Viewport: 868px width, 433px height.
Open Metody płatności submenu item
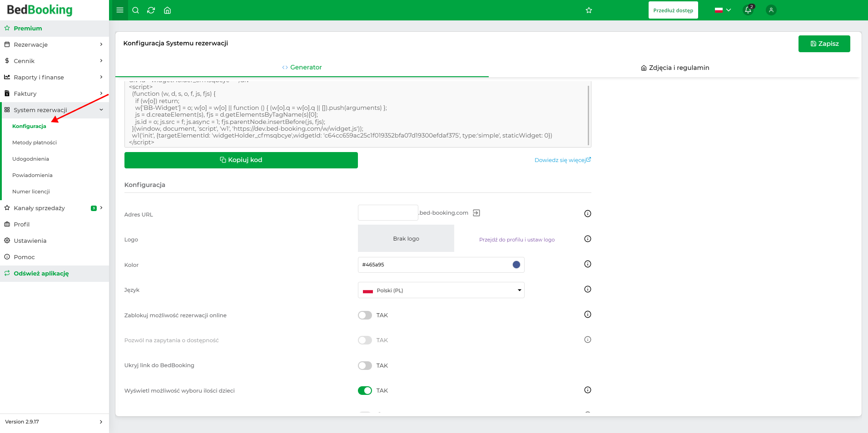[35, 143]
